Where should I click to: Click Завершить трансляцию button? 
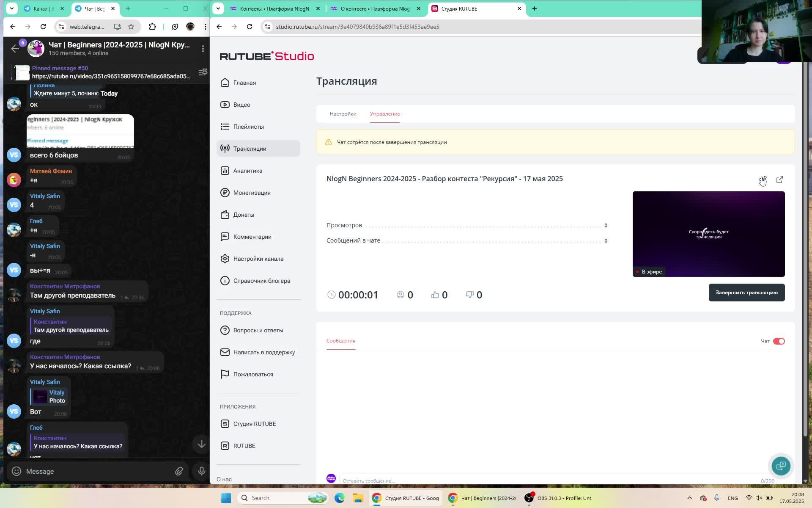[746, 293]
